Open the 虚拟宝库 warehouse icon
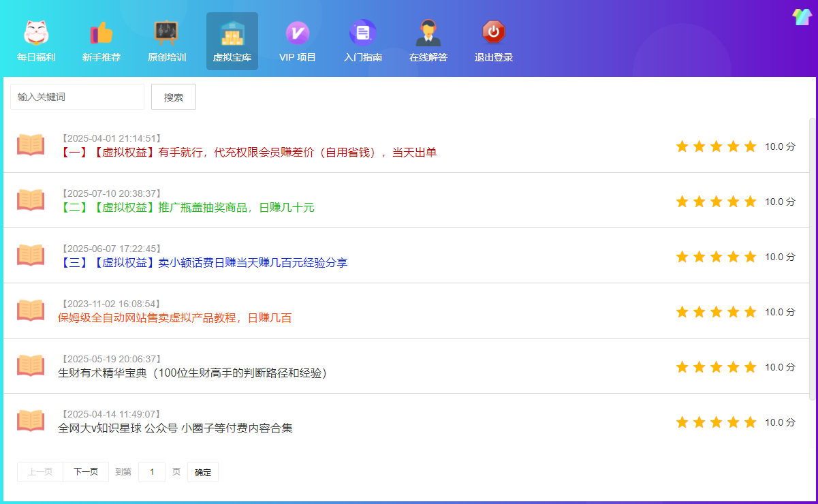 pos(232,33)
